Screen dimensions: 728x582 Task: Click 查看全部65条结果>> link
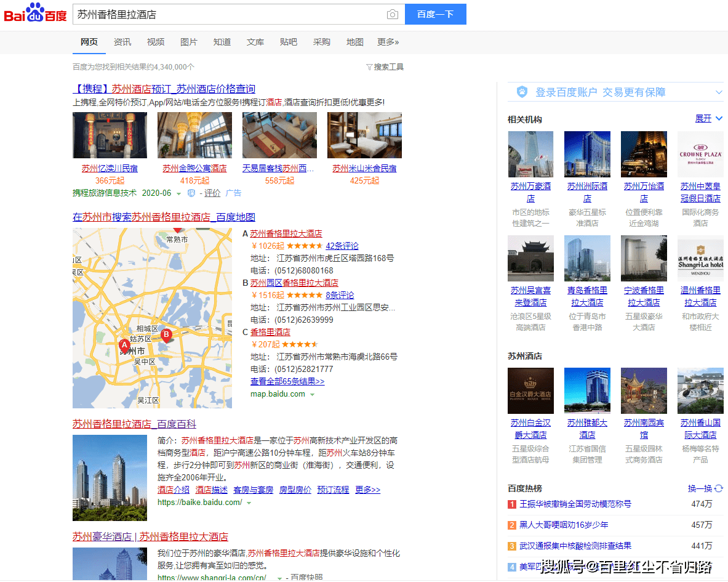pyautogui.click(x=287, y=381)
